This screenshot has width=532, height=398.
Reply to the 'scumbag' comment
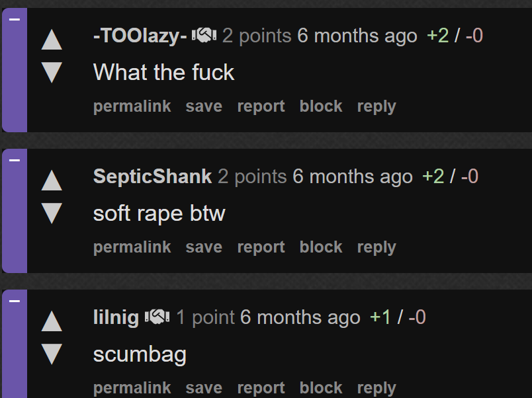pyautogui.click(x=377, y=388)
